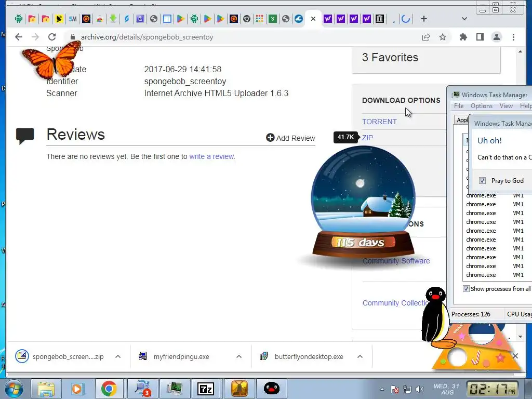Screen dimensions: 532x399
Task: Open the Chrome three-dot menu
Action: click(513, 37)
